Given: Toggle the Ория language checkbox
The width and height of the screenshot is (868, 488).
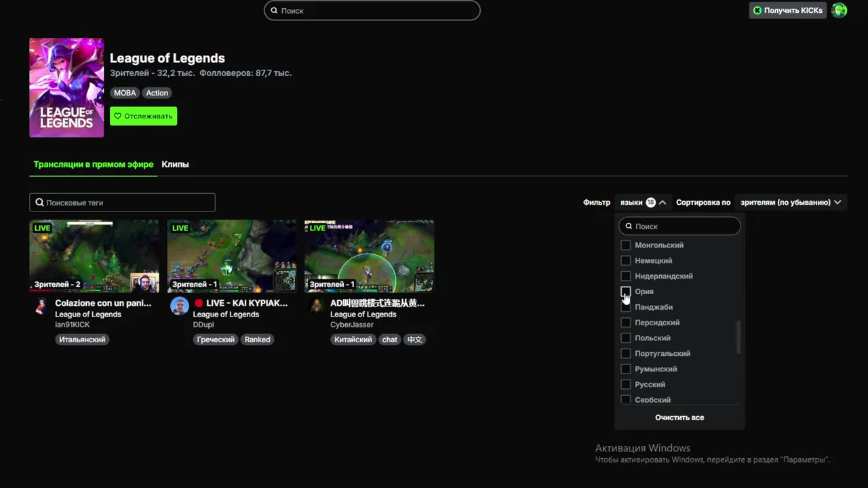Looking at the screenshot, I should tap(626, 291).
